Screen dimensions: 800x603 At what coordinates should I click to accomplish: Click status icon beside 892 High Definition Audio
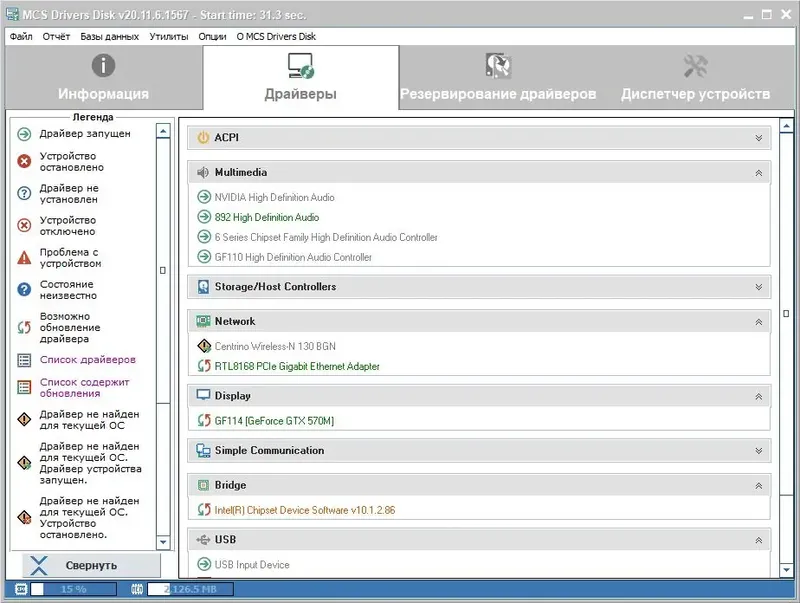point(204,217)
